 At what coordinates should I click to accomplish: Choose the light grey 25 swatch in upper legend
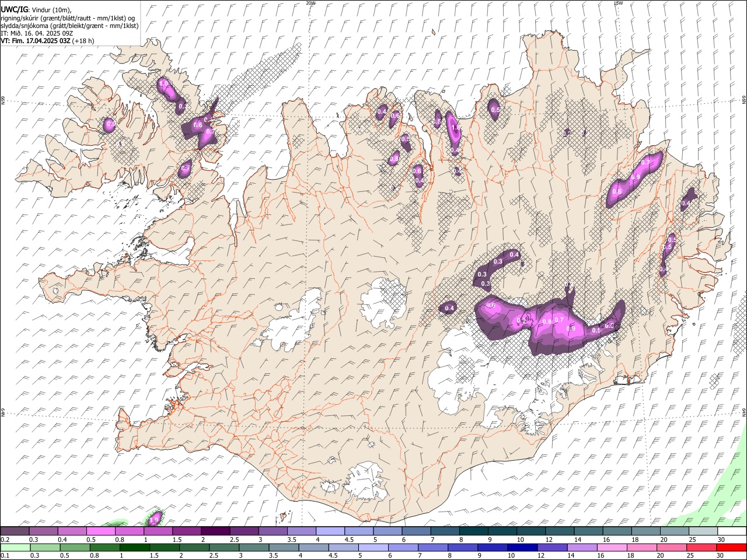(x=703, y=531)
